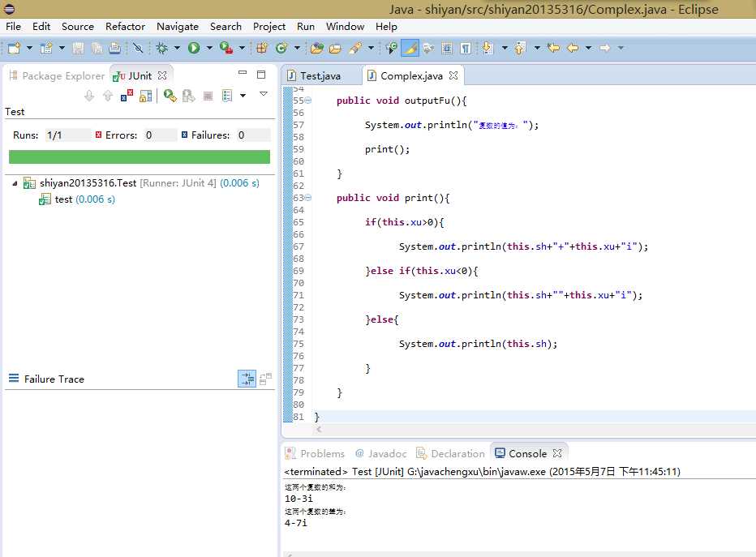
Task: Click the New Java Package icon
Action: tap(262, 49)
